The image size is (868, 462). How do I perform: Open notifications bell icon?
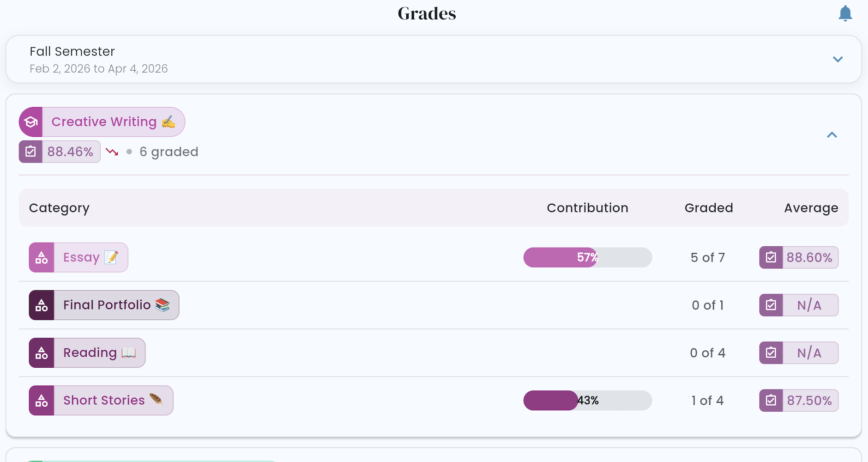(845, 13)
